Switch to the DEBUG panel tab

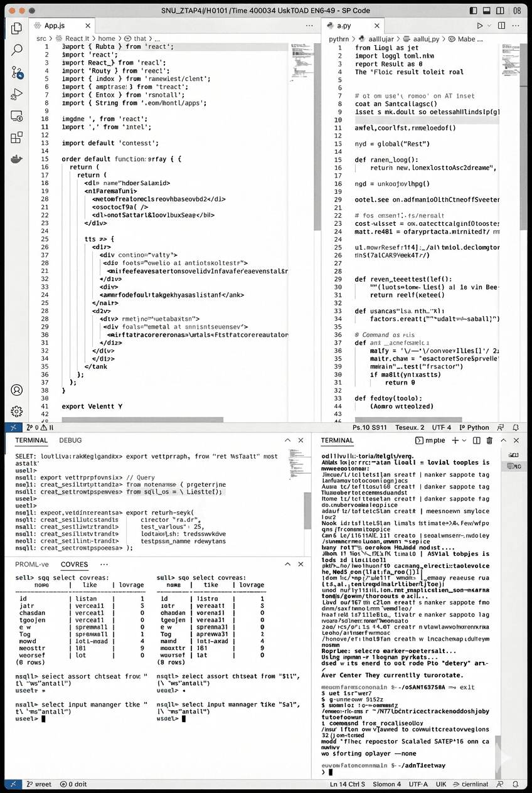pos(70,441)
